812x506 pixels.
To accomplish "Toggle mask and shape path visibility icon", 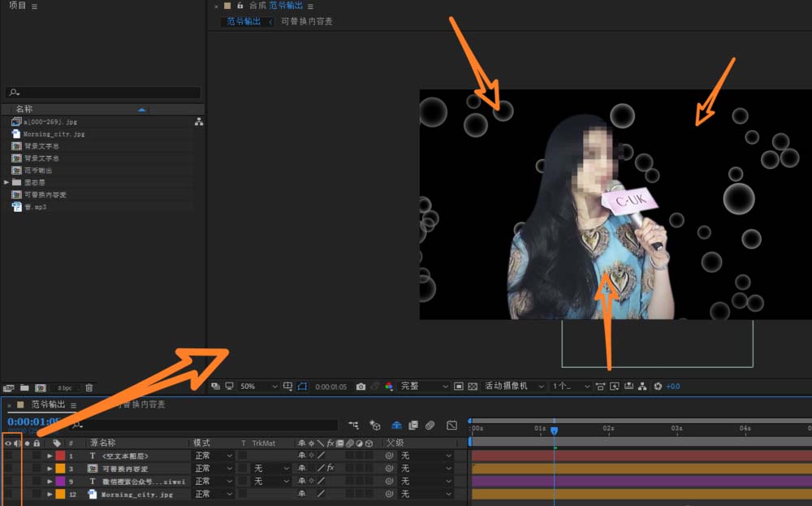I will [x=302, y=387].
